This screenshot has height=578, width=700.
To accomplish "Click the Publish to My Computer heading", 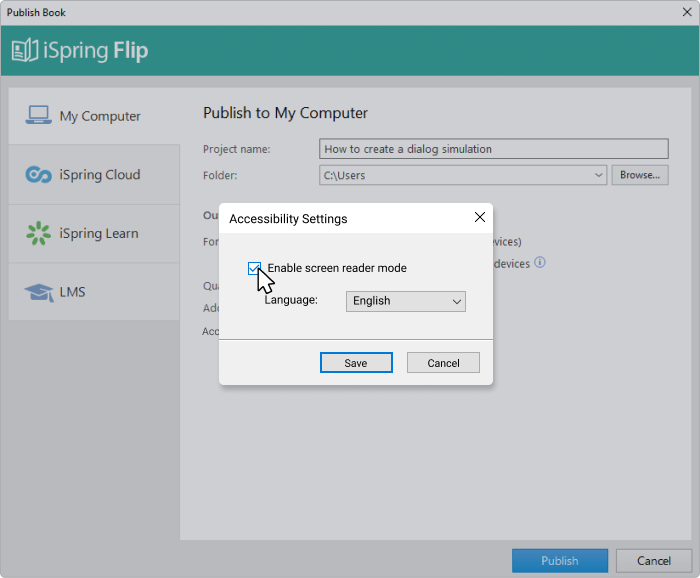I will [x=285, y=113].
